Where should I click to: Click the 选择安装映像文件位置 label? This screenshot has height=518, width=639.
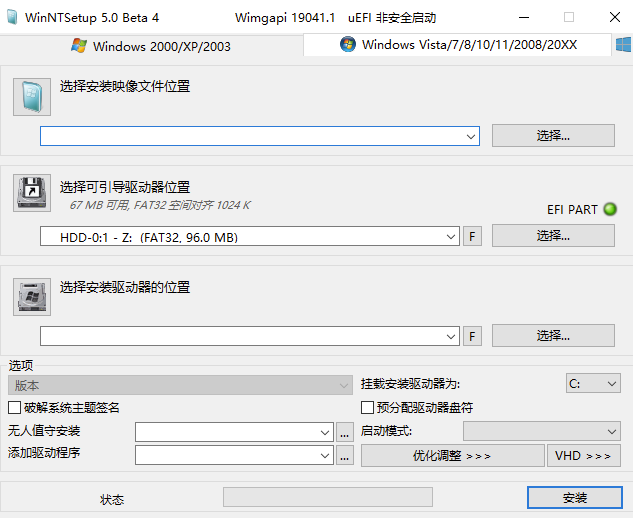pos(125,86)
